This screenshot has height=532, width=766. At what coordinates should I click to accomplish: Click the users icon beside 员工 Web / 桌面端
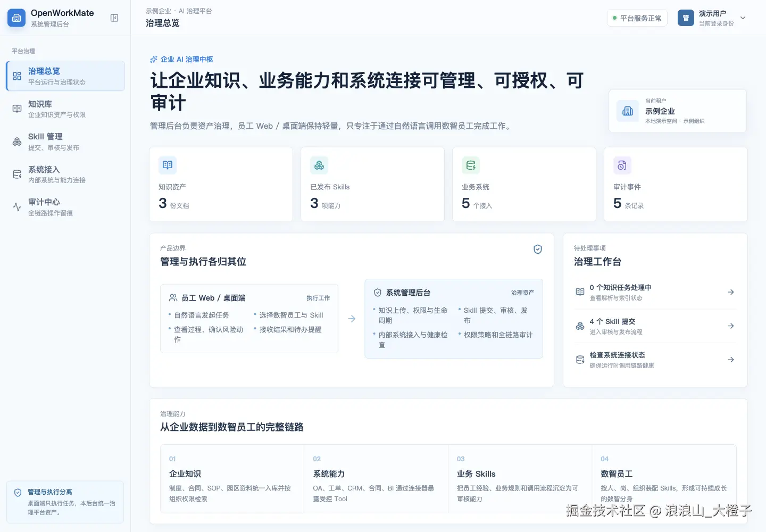(x=173, y=298)
